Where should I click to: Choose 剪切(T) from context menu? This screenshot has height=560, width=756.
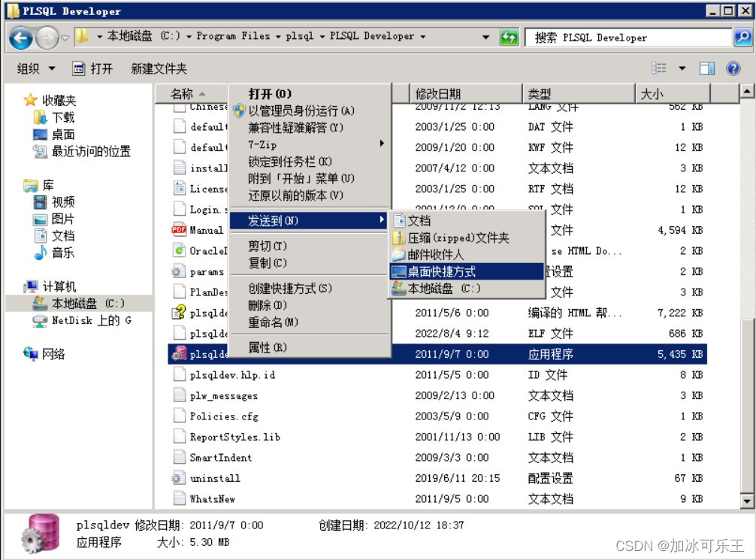click(x=310, y=246)
